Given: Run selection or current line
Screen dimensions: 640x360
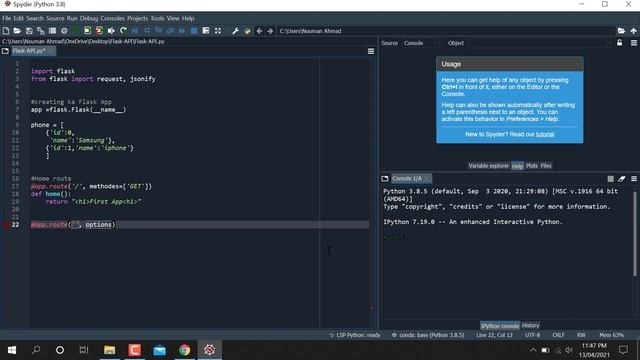Looking at the screenshot, I should [111, 31].
